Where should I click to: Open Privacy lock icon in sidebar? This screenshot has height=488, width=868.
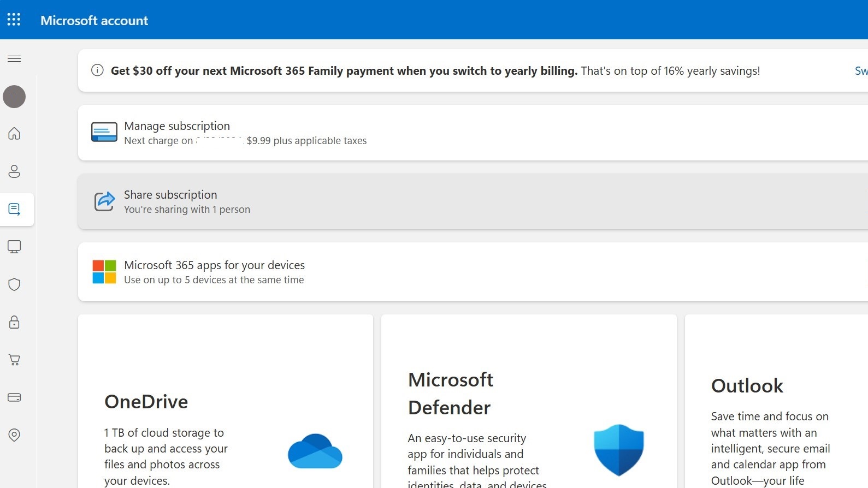point(14,322)
